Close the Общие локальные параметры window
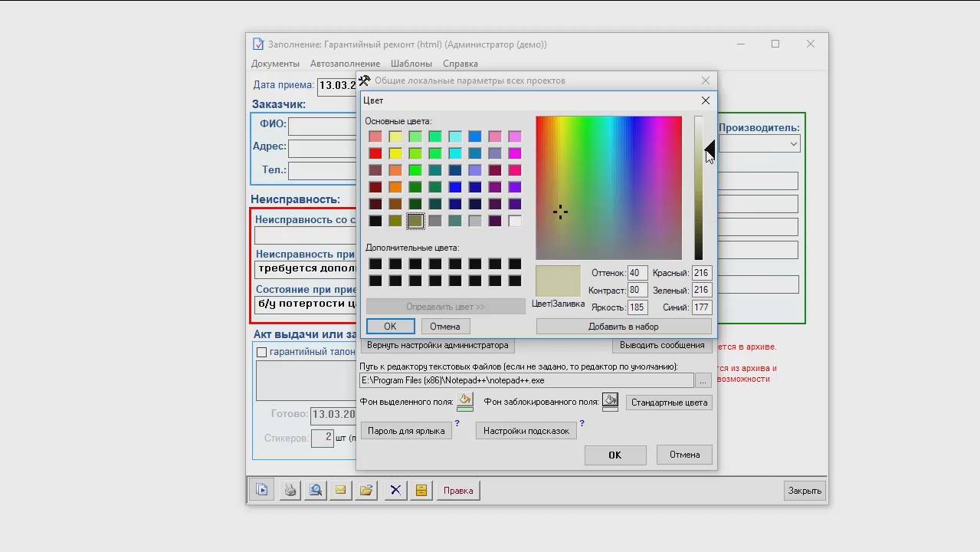The width and height of the screenshot is (980, 552). pos(706,80)
